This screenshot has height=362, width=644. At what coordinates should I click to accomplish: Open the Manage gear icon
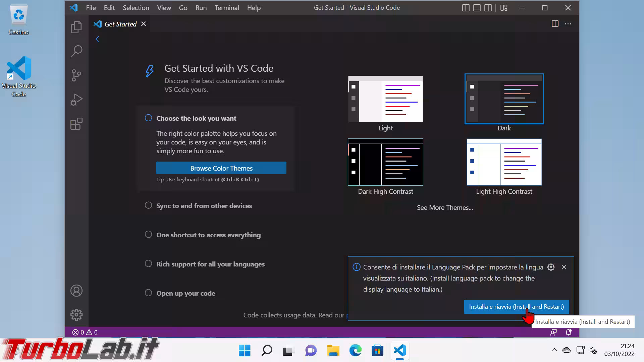tap(76, 315)
